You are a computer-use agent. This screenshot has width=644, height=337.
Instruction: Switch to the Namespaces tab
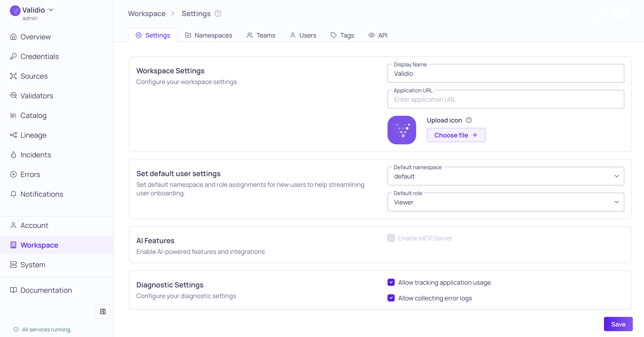tap(208, 35)
